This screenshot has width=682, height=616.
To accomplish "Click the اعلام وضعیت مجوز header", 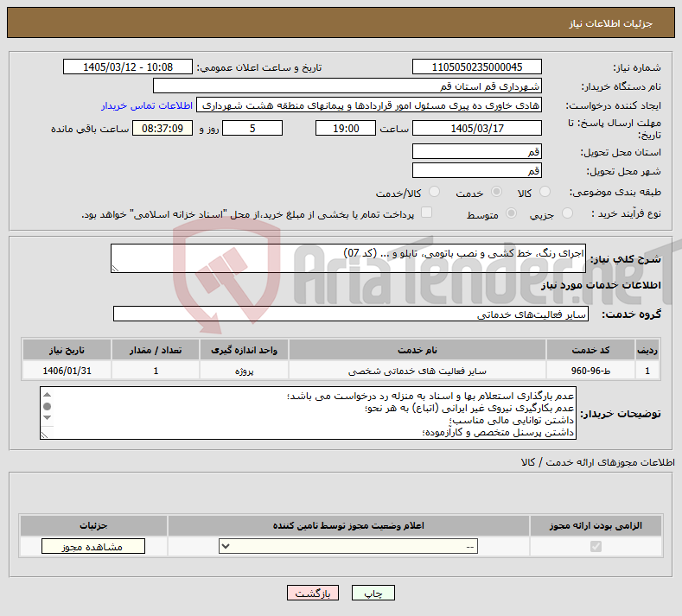I will pos(348,525).
